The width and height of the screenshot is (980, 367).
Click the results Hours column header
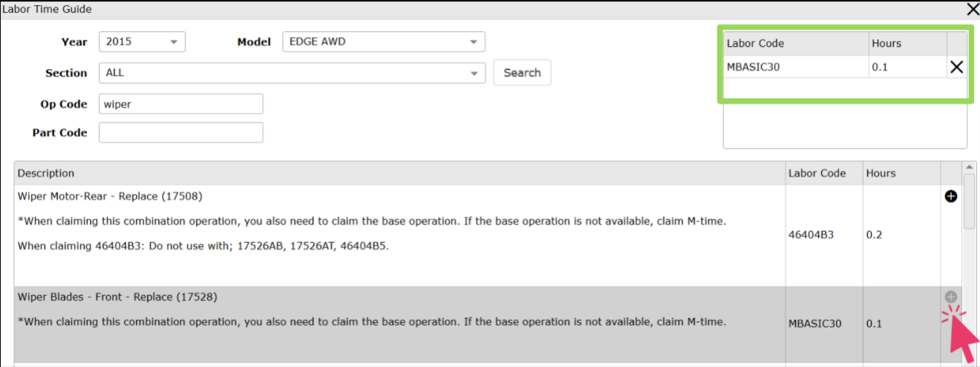901,173
